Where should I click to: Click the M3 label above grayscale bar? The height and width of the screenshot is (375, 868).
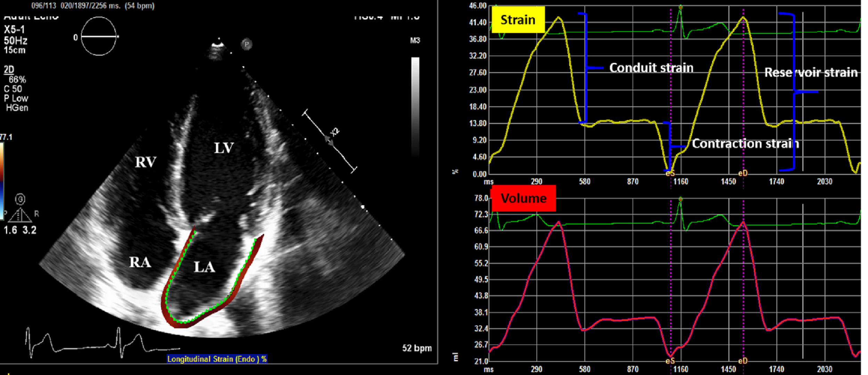(x=415, y=41)
